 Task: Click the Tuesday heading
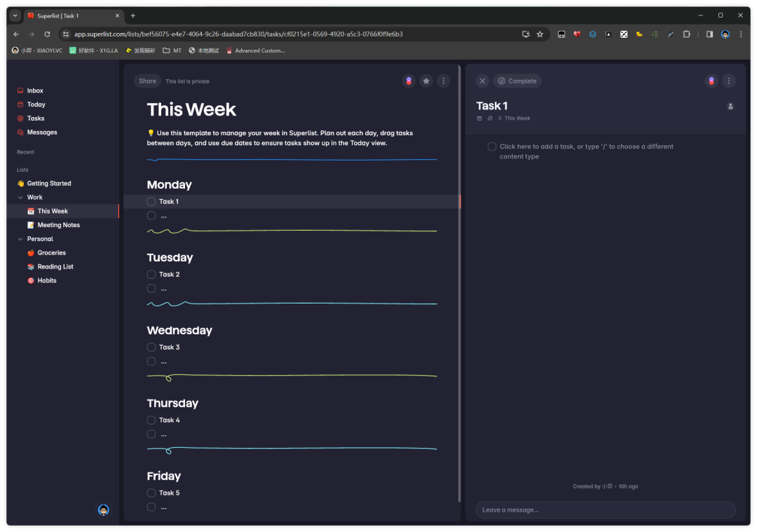point(170,258)
